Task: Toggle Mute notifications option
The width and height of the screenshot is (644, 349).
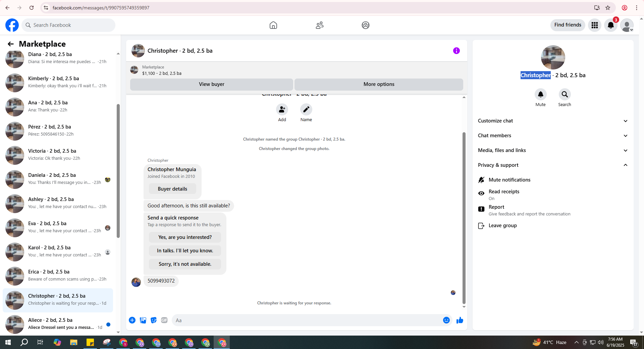Action: click(552, 180)
